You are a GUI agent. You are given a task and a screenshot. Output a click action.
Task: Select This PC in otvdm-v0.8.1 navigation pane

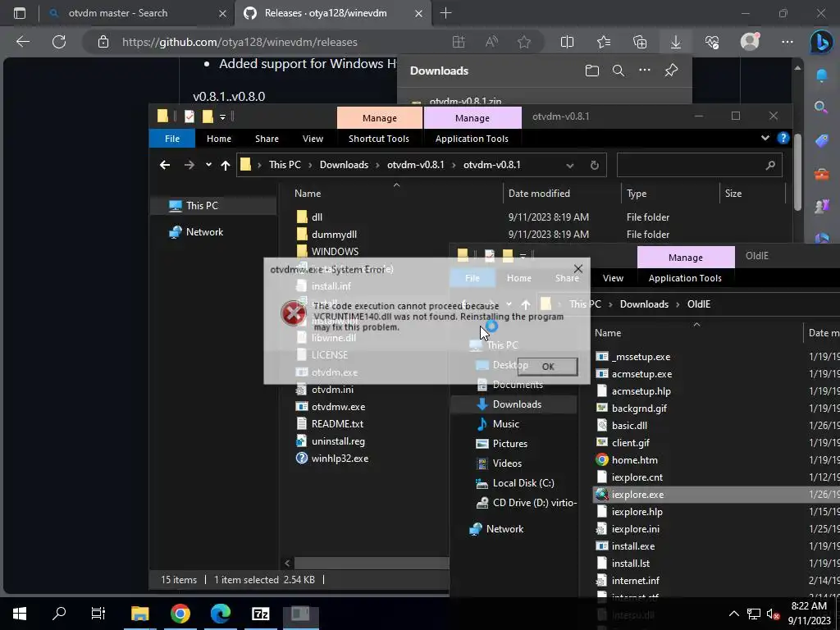202,206
